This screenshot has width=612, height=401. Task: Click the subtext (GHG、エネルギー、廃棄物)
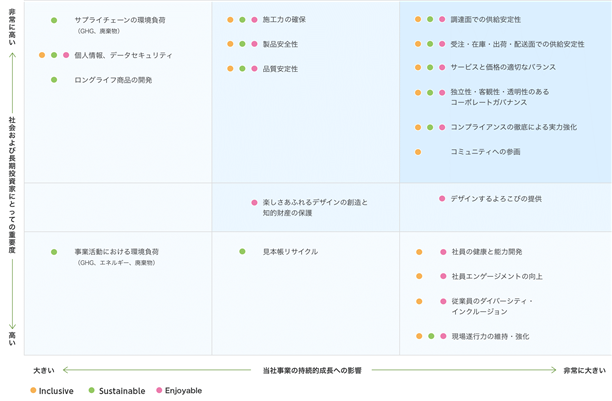[117, 263]
